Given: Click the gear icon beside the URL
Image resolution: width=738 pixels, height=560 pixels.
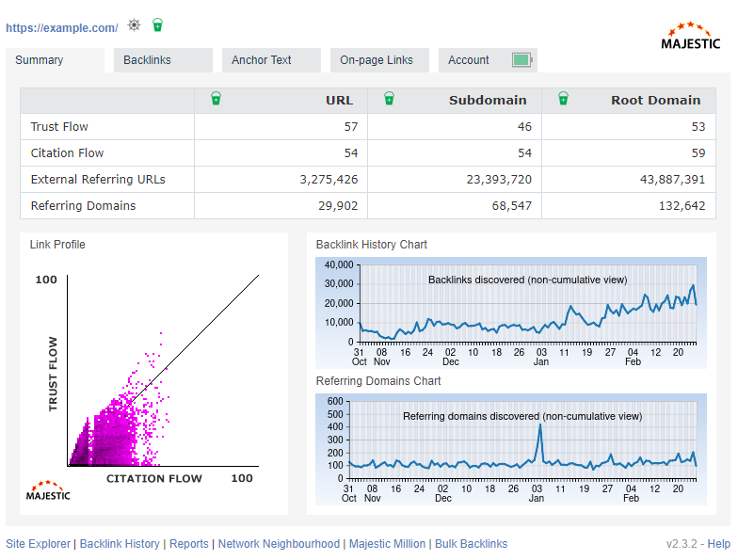Looking at the screenshot, I should point(135,25).
